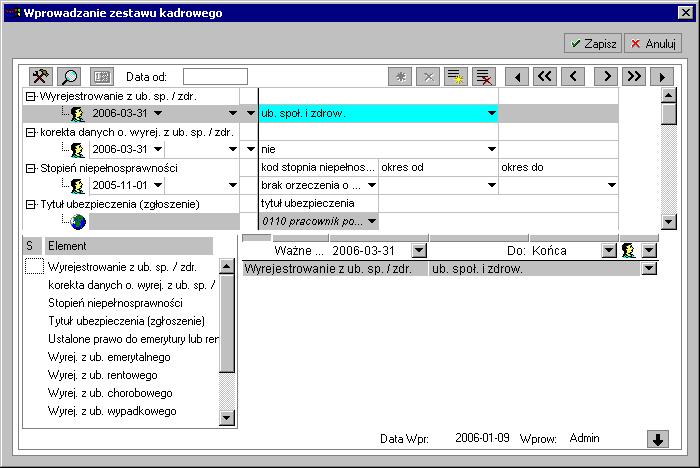
Task: Open the brak orzeczenia dropdown
Action: coord(372,185)
